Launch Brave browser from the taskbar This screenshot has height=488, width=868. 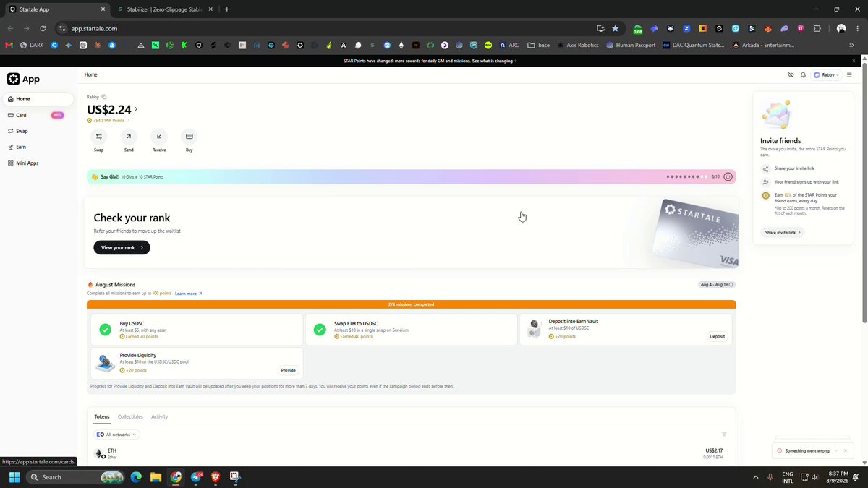(x=215, y=477)
